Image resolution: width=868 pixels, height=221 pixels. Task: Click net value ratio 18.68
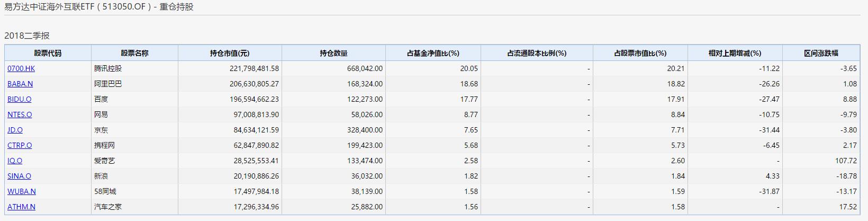point(469,84)
